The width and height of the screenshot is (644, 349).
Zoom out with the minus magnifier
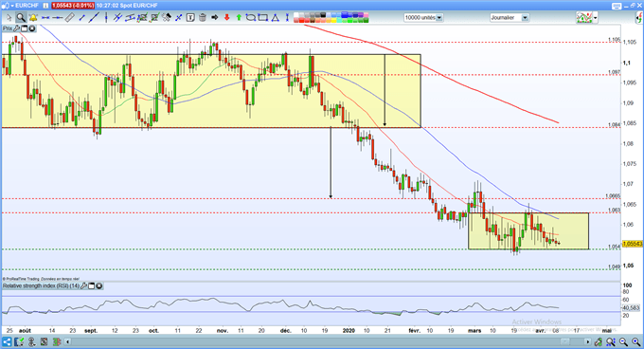tap(623, 341)
